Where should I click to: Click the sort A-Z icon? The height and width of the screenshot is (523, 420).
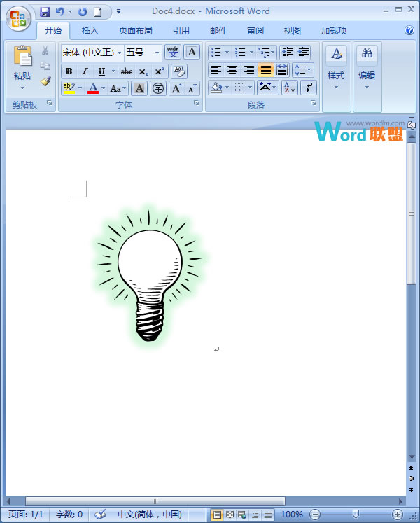[x=289, y=88]
